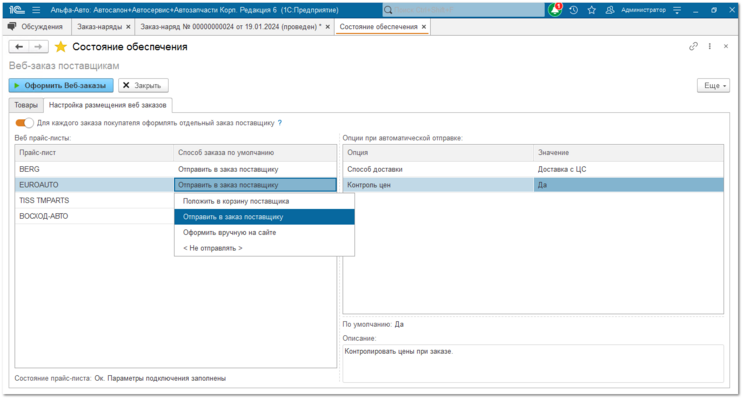Go forward with the right arrow button
The height and width of the screenshot is (399, 743).
(38, 46)
